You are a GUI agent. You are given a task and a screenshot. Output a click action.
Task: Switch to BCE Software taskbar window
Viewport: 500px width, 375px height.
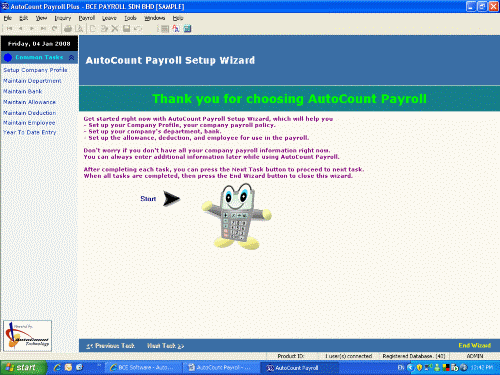(x=144, y=368)
